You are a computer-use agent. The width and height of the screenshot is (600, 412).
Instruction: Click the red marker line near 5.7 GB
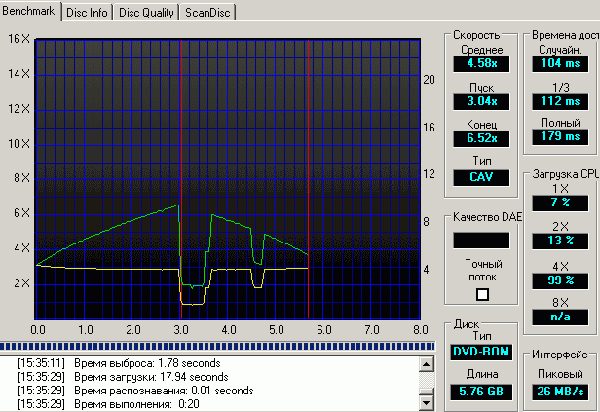point(308,179)
